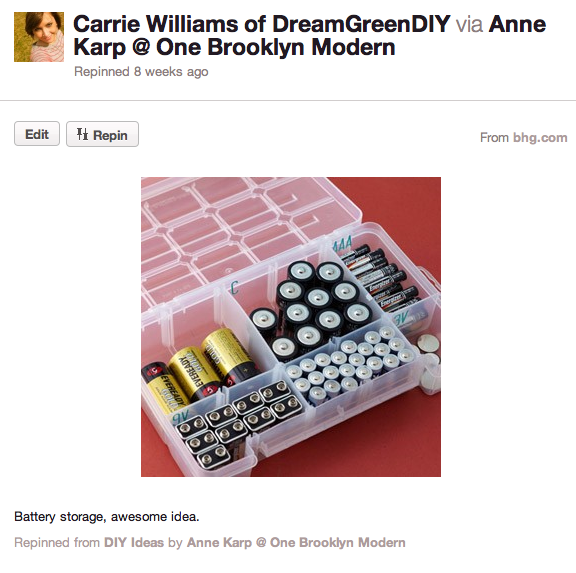The height and width of the screenshot is (573, 576).
Task: Click the clear plastic lid of the box
Action: [235, 235]
